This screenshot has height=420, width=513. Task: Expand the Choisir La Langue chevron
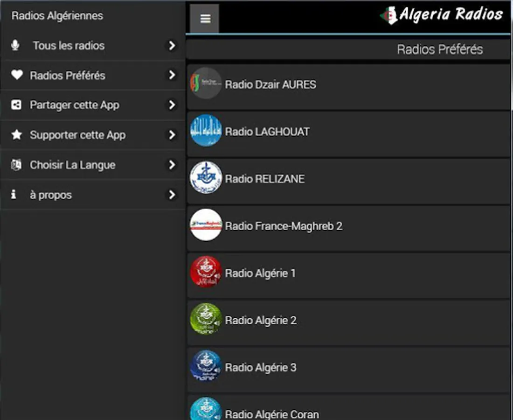click(172, 165)
